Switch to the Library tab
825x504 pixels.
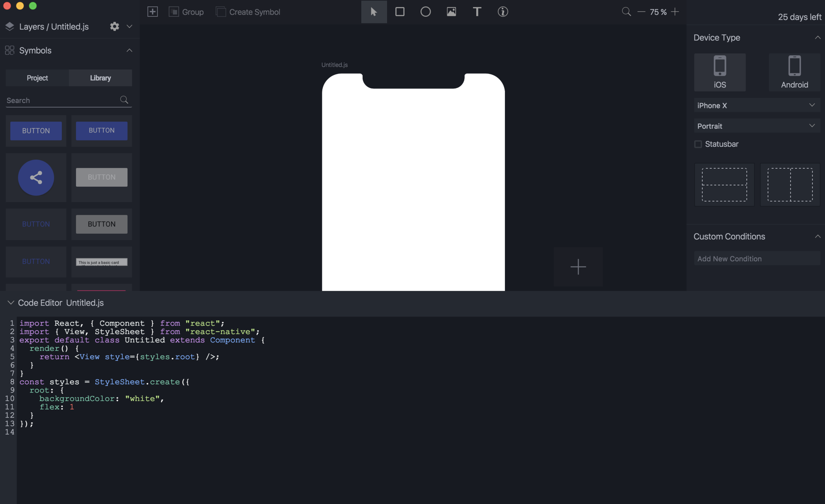tap(100, 78)
